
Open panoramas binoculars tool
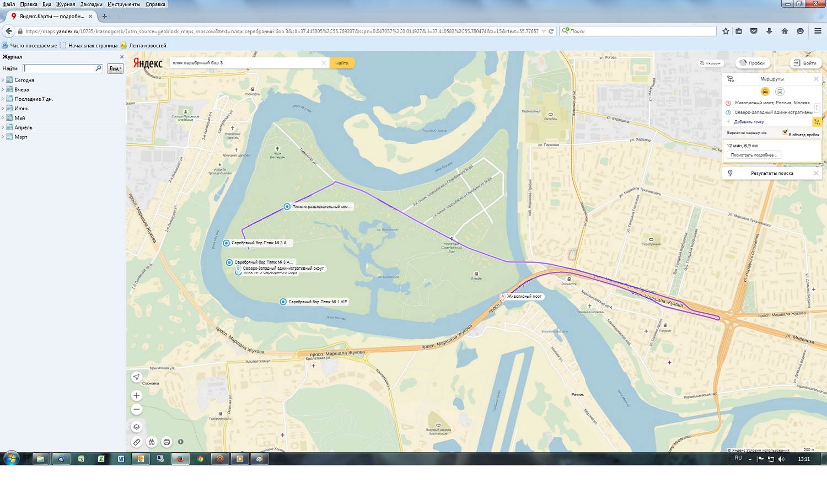pos(152,442)
